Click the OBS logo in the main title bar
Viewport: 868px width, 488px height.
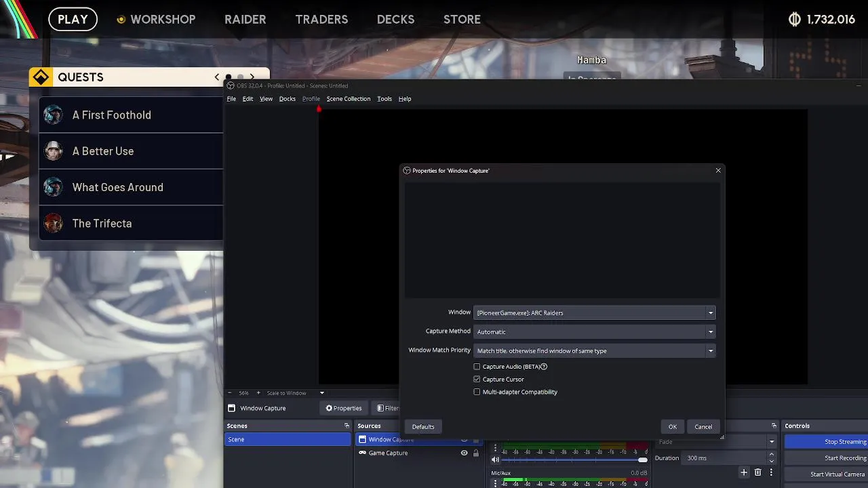(231, 85)
